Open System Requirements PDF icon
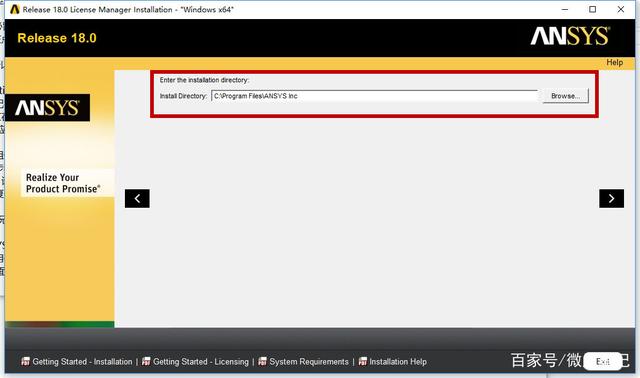 (x=262, y=361)
